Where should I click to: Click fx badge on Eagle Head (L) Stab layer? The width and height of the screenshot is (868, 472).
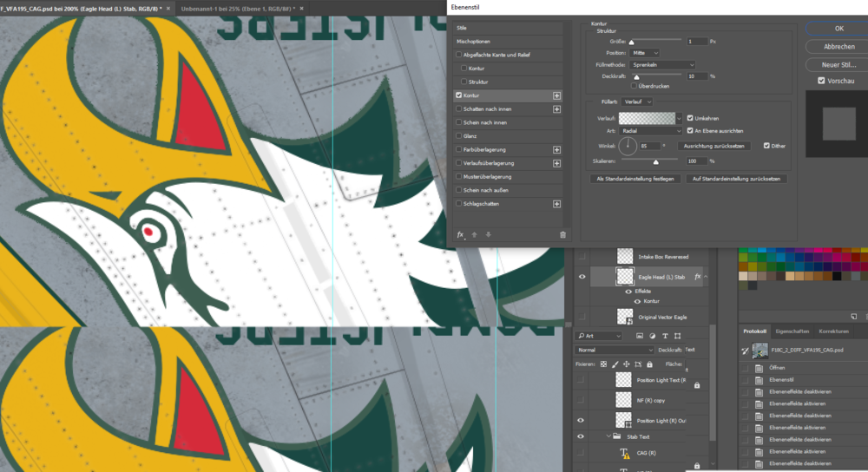698,277
